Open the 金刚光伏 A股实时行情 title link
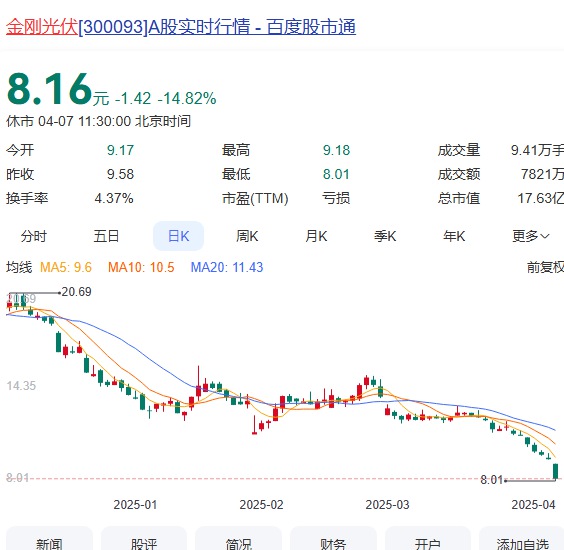Image resolution: width=564 pixels, height=550 pixels. point(181,27)
